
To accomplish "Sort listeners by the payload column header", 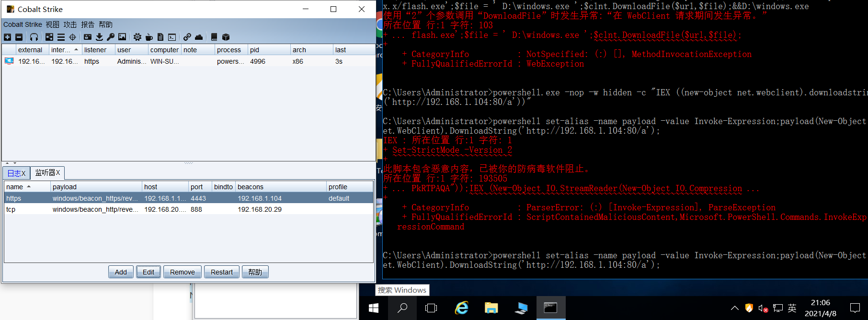I will [96, 187].
